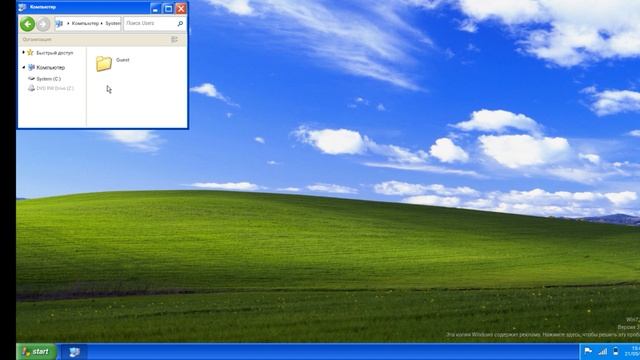Go back with the green arrow button
Screen dimensions: 640x360
[x=27, y=24]
